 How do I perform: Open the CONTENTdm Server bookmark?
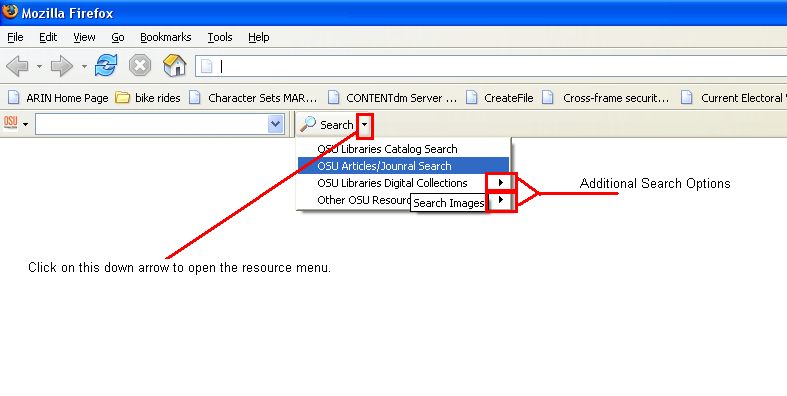point(392,98)
